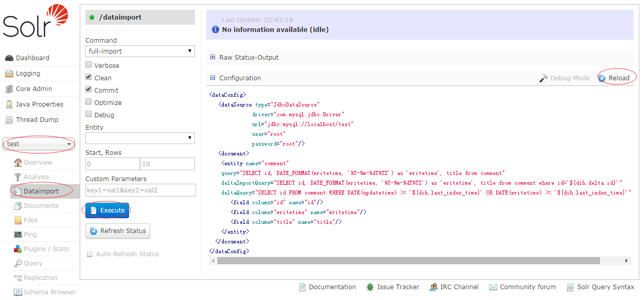Click the Java Properties icon
Image resolution: width=644 pixels, height=300 pixels.
(9, 104)
